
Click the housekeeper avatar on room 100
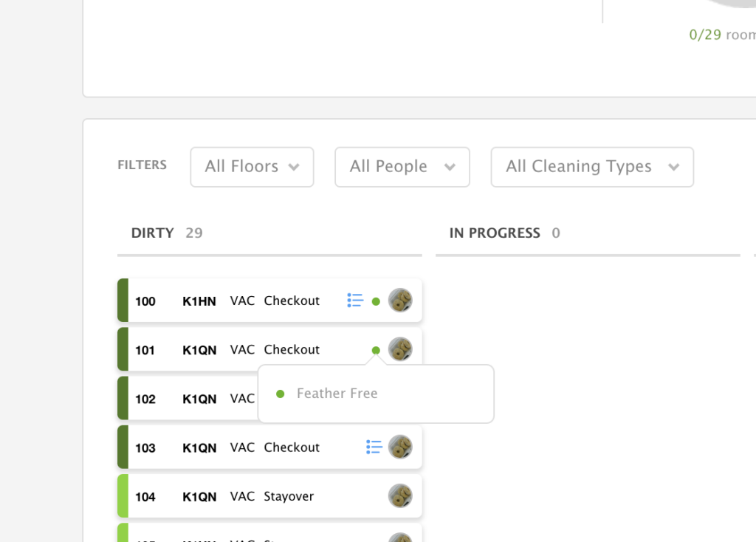click(400, 301)
